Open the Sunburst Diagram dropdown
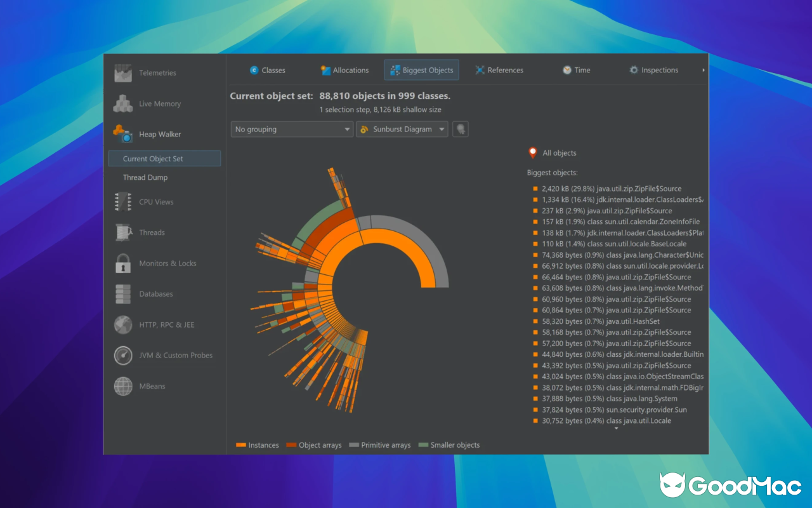 402,129
